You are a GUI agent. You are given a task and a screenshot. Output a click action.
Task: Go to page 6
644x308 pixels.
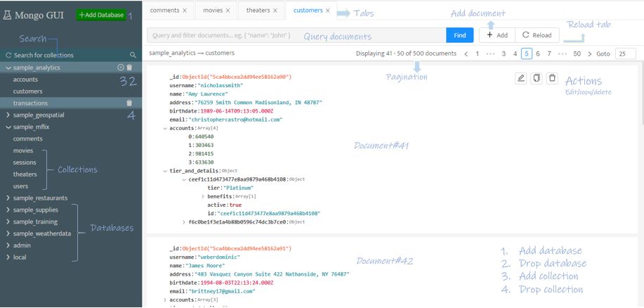(538, 54)
